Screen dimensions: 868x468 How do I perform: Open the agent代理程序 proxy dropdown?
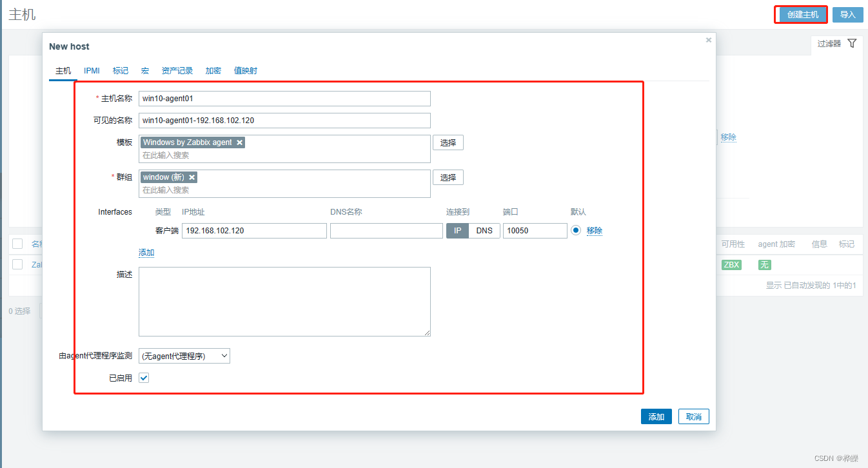(184, 356)
